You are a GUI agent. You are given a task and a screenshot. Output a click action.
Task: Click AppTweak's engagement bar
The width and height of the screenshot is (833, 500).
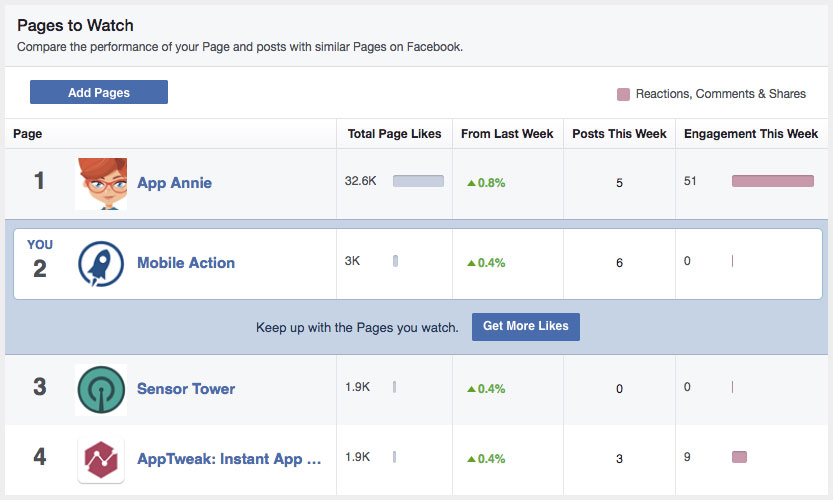pyautogui.click(x=739, y=457)
